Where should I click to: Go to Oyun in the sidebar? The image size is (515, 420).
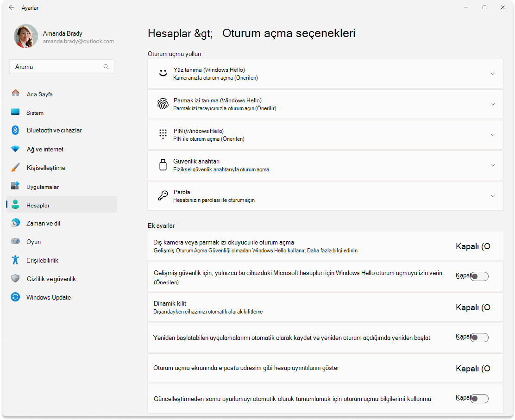[62, 242]
